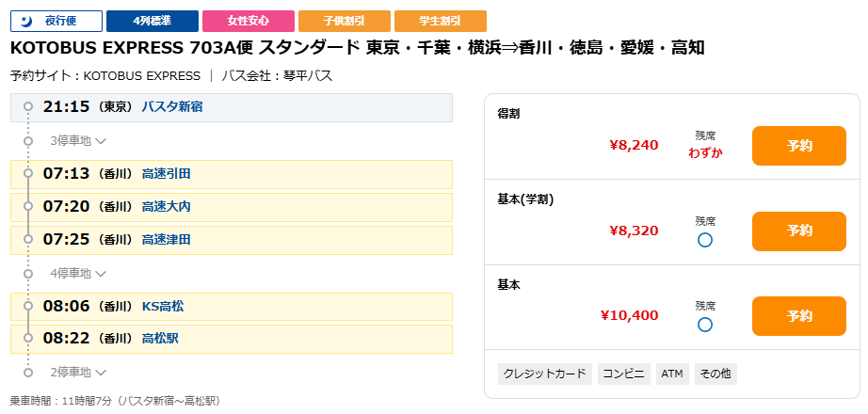The width and height of the screenshot is (868, 414).
Task: Open the 高松駅 stop link
Action: tap(159, 339)
